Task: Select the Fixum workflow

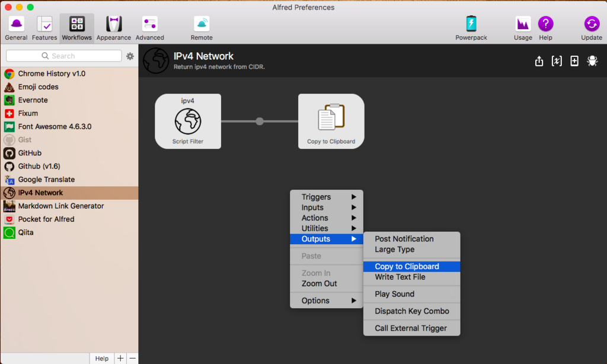Action: [69, 113]
